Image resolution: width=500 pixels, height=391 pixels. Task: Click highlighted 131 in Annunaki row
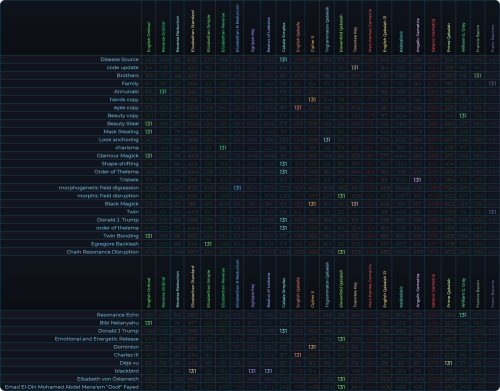coord(163,91)
